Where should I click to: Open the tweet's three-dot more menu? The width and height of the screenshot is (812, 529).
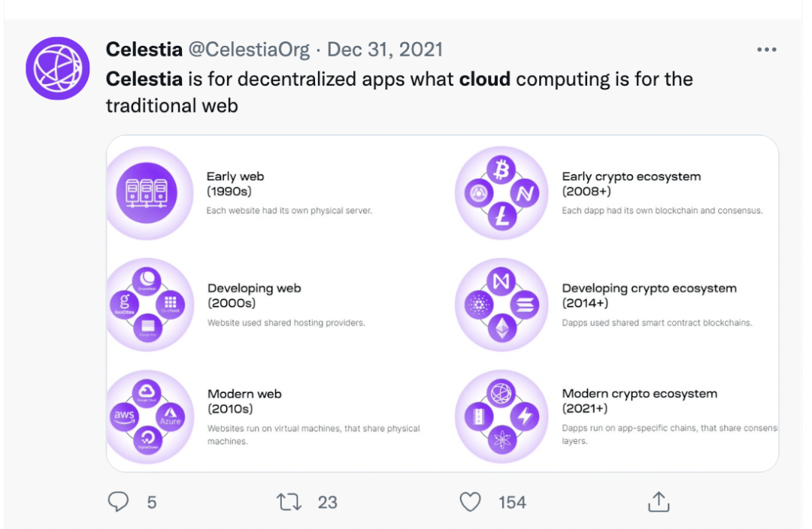click(766, 50)
